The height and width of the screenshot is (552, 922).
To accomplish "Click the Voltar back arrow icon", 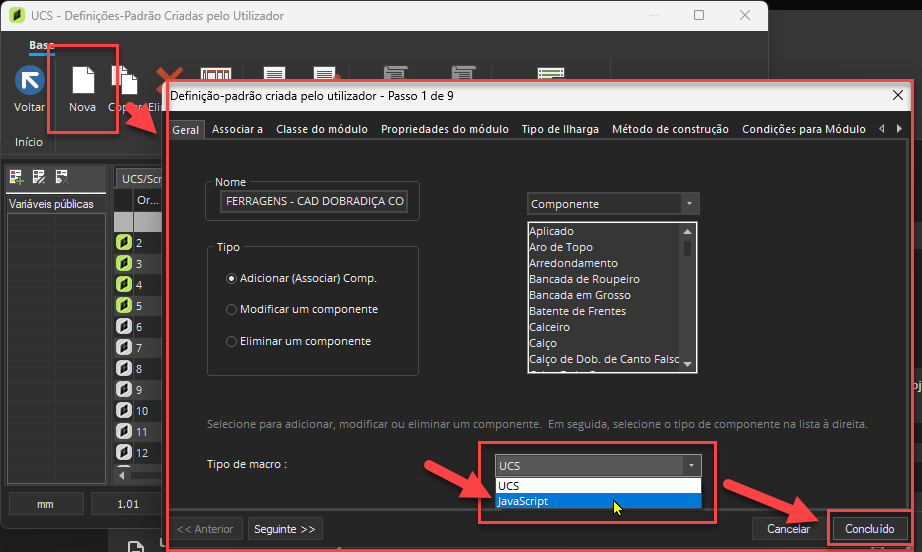I will (29, 81).
